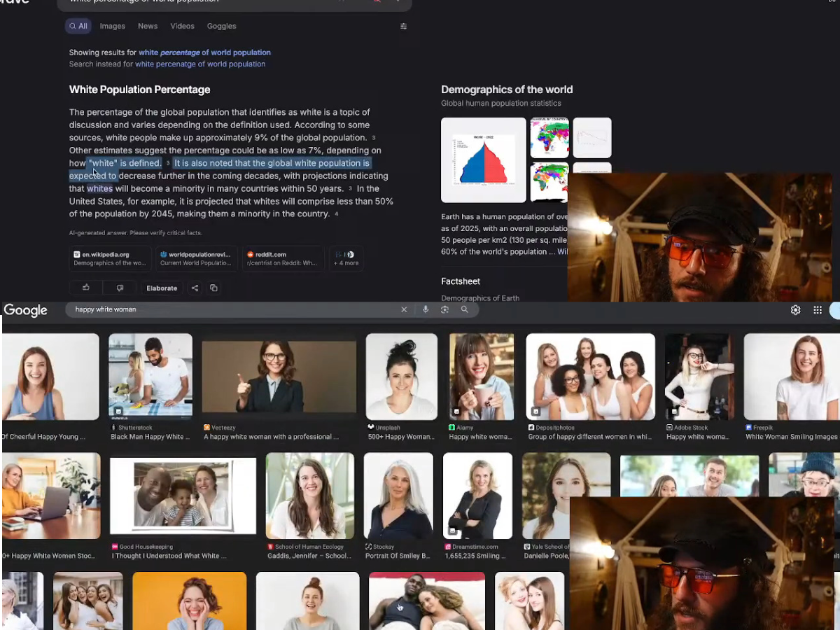Viewport: 840px width, 630px height.
Task: Open the woman on yellow background image
Action: pos(190,601)
